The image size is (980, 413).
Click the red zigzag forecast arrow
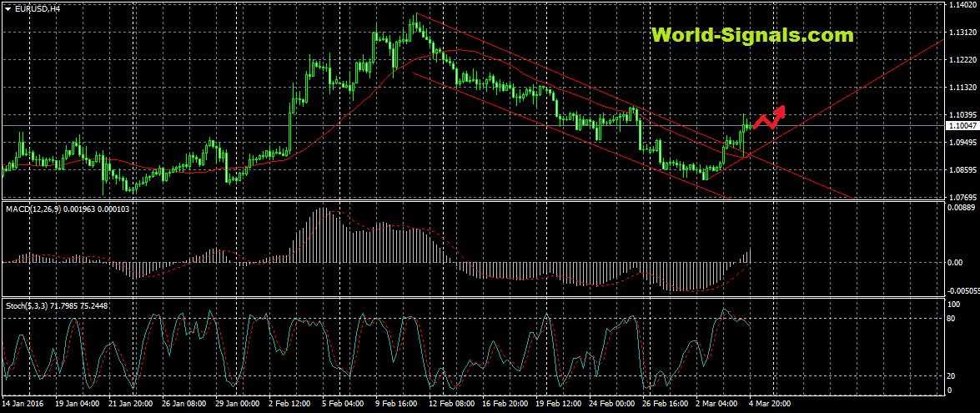tap(769, 118)
